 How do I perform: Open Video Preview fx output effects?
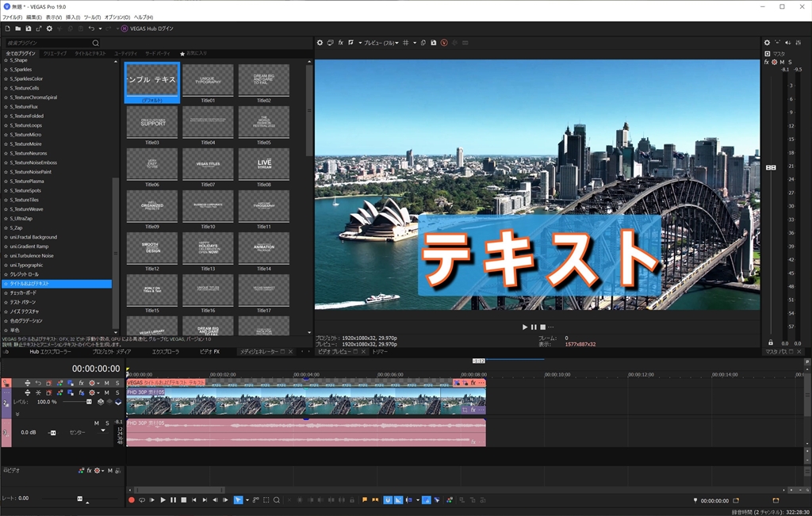(x=341, y=43)
